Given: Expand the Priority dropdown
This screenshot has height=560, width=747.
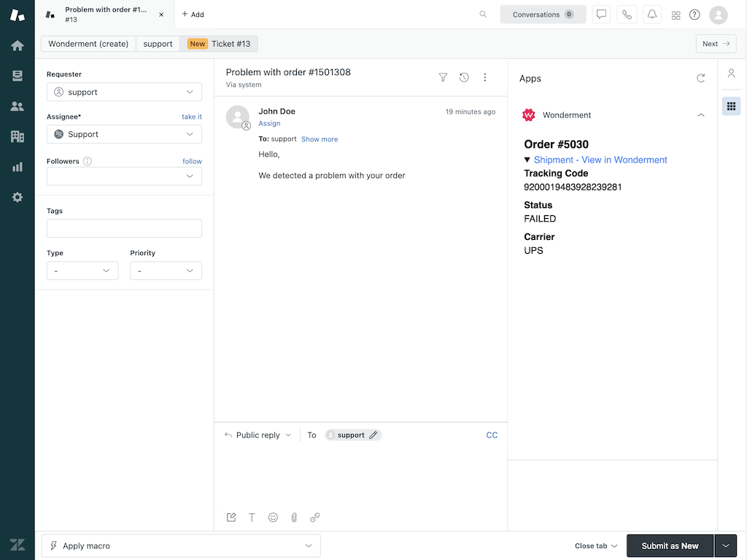Looking at the screenshot, I should [x=166, y=271].
